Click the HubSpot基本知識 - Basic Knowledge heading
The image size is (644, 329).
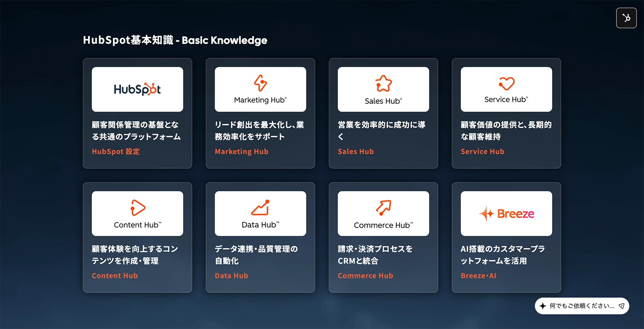(x=175, y=40)
